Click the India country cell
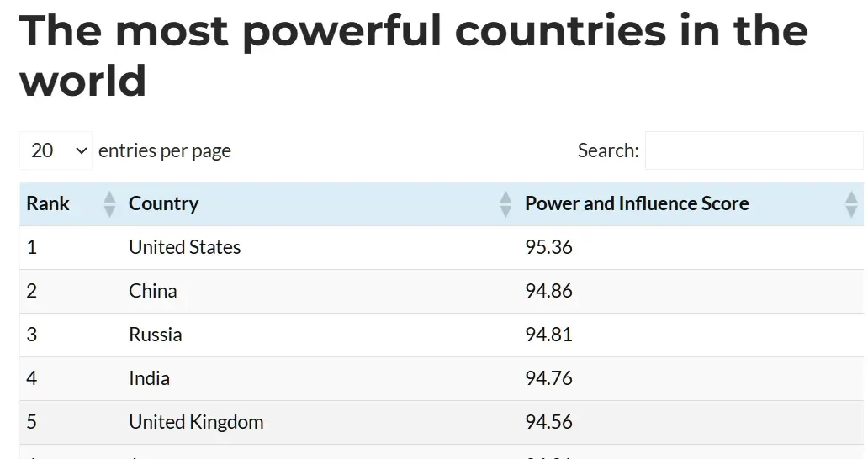Screen dimensions: 868x459 point(150,378)
